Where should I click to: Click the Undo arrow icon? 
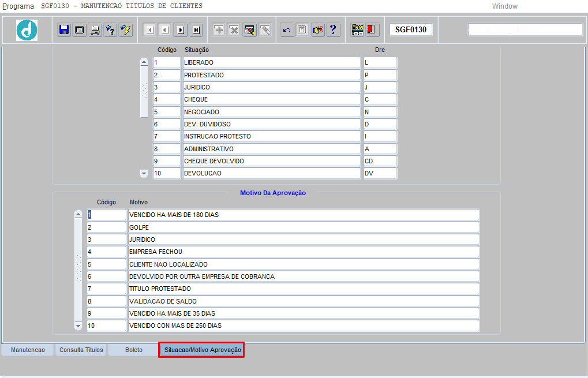pos(287,29)
